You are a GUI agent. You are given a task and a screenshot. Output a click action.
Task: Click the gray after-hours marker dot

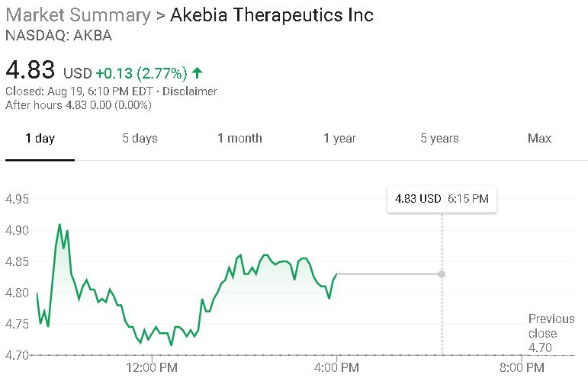click(x=442, y=274)
